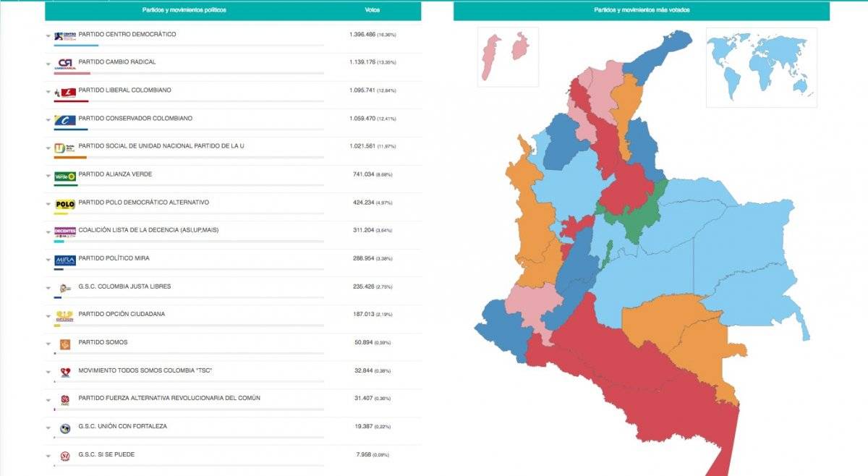The height and width of the screenshot is (476, 868).
Task: Click Partidos y movimientos más votados header
Action: [642, 10]
